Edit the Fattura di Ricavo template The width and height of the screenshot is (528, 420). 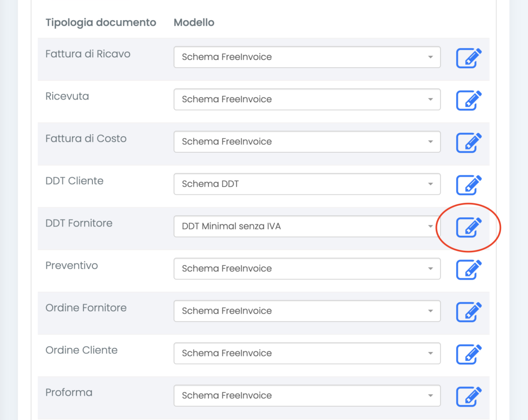(469, 58)
